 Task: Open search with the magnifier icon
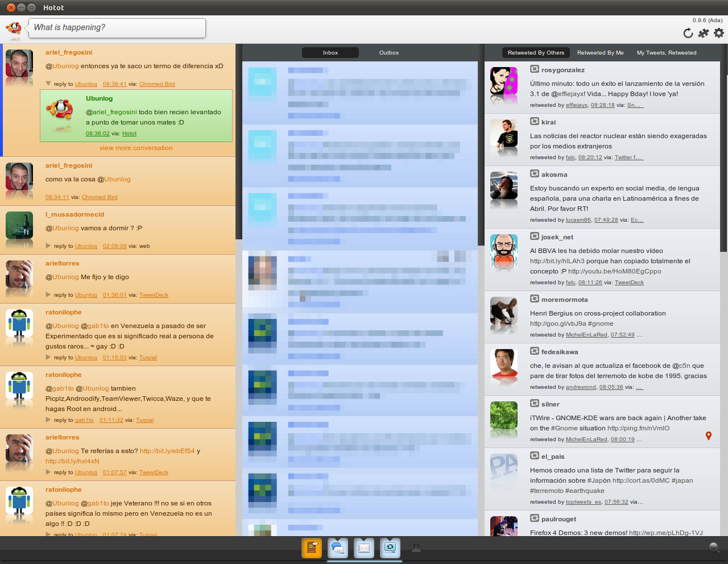tap(715, 548)
